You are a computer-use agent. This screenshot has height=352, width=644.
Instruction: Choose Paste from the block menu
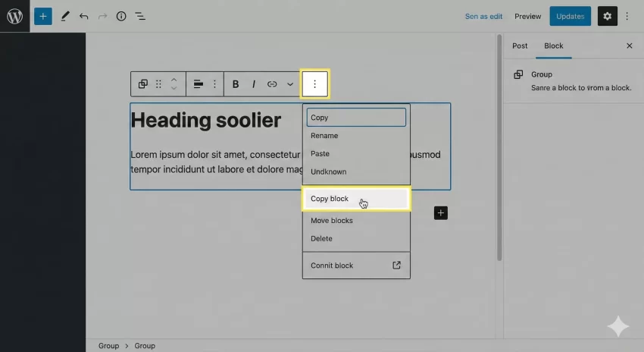coord(356,153)
